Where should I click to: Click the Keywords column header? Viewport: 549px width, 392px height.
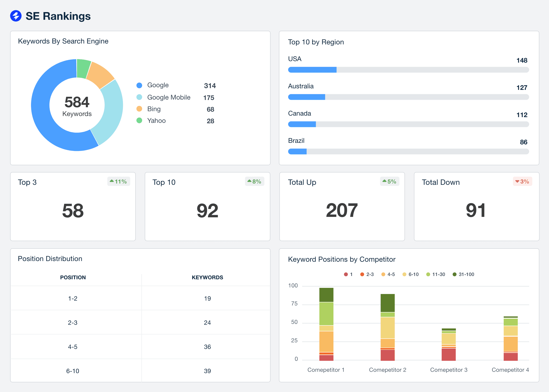[x=207, y=277]
